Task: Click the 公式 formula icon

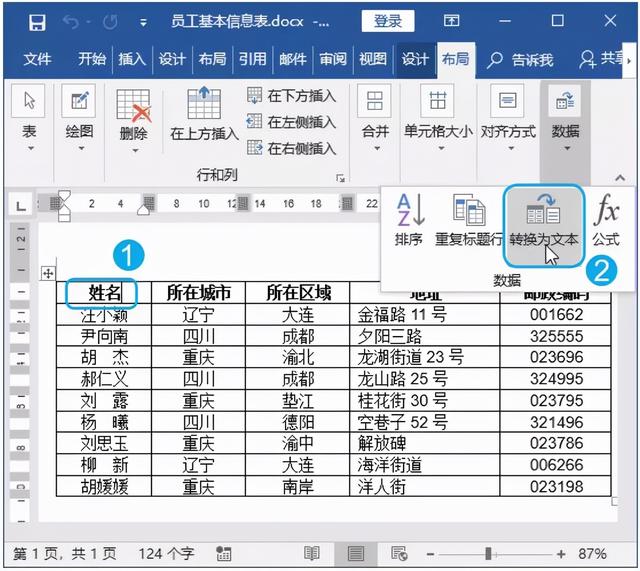Action: click(606, 220)
